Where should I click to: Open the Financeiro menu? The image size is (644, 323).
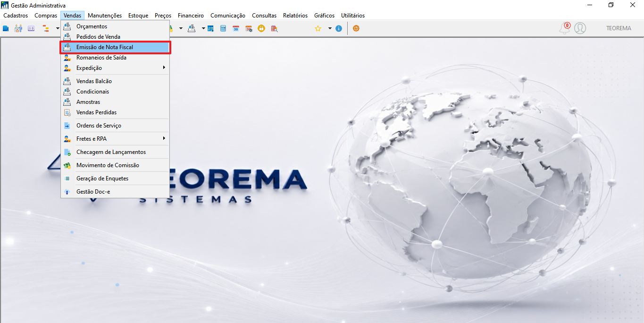(191, 16)
